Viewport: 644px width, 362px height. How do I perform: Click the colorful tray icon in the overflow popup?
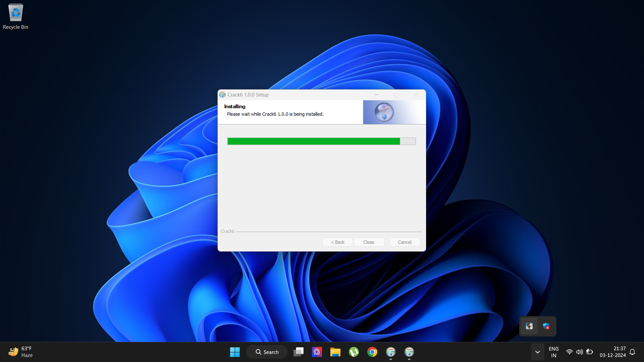click(x=529, y=326)
